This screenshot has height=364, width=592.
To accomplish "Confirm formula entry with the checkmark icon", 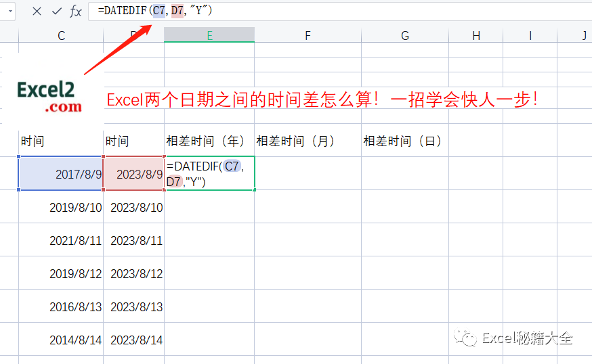I will click(57, 12).
